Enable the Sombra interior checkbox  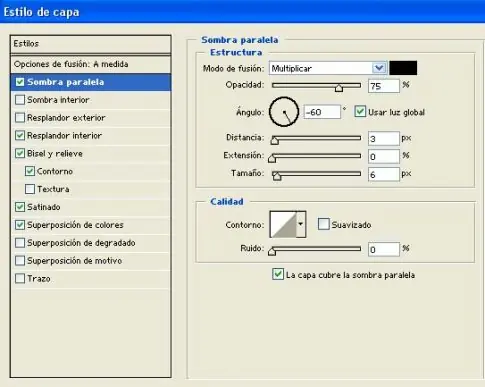click(x=20, y=100)
